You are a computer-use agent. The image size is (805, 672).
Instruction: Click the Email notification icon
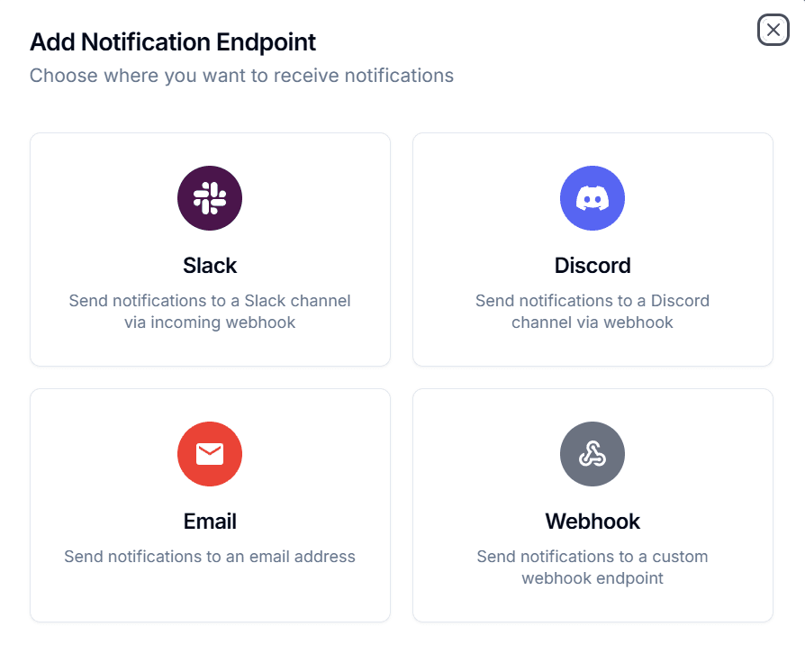pos(210,454)
